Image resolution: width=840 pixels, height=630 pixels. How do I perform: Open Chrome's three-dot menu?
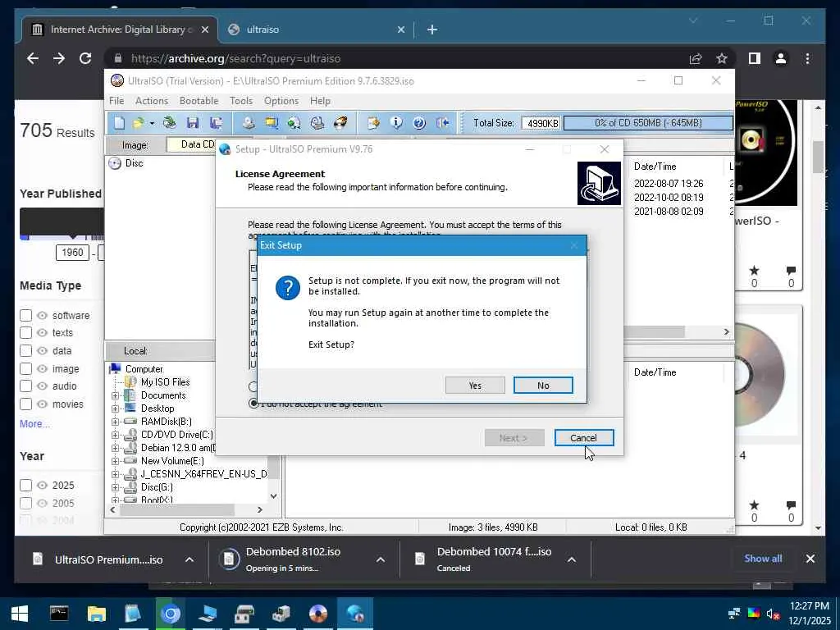pos(807,58)
